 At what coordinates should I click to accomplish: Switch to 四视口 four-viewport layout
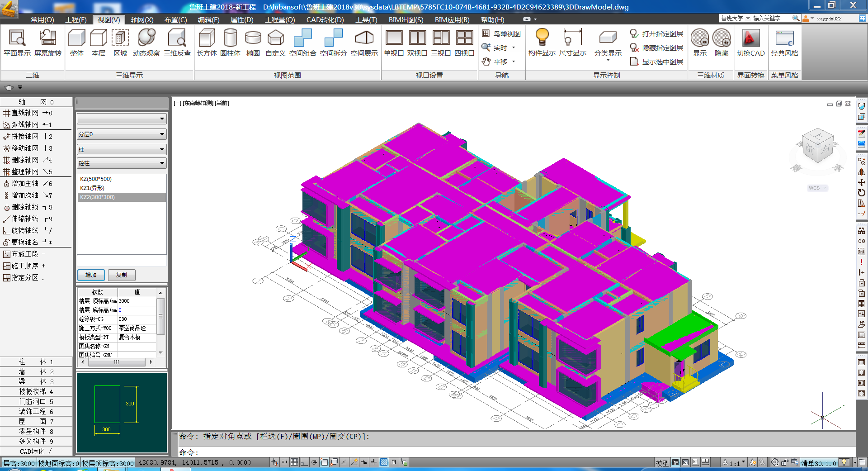(x=464, y=38)
